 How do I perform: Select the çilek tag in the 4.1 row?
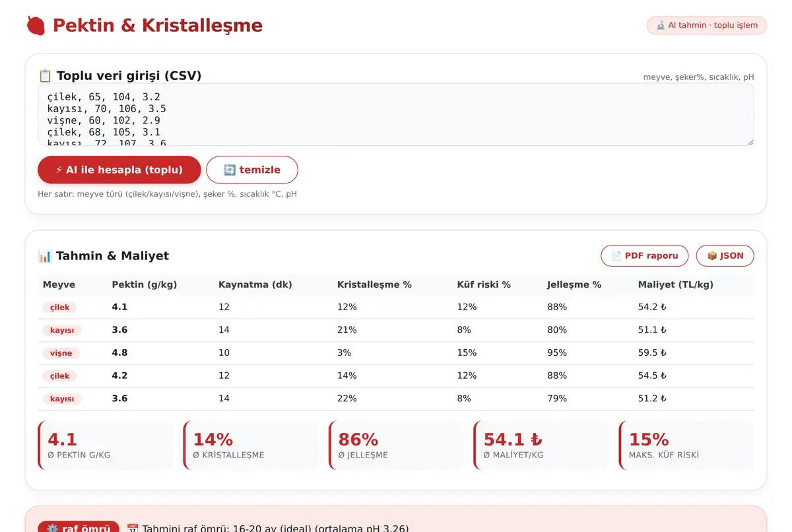click(60, 308)
